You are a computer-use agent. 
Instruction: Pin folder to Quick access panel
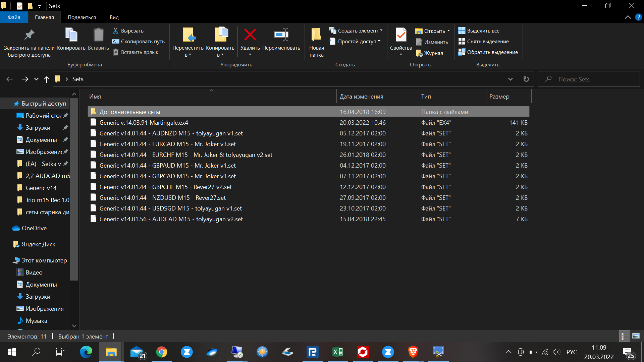[x=29, y=43]
